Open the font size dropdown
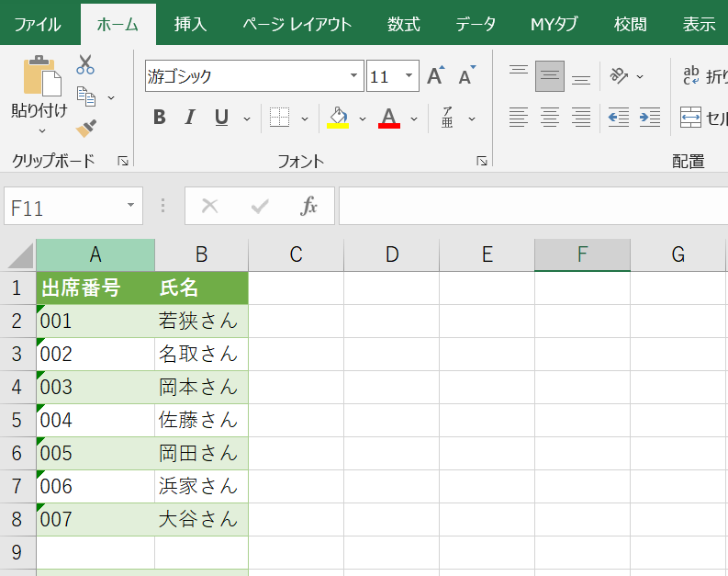This screenshot has width=728, height=576. (x=409, y=76)
